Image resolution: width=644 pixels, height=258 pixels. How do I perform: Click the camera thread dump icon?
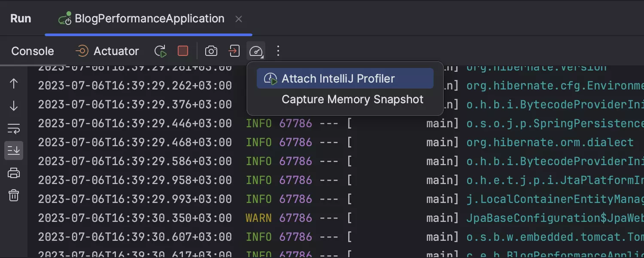211,51
